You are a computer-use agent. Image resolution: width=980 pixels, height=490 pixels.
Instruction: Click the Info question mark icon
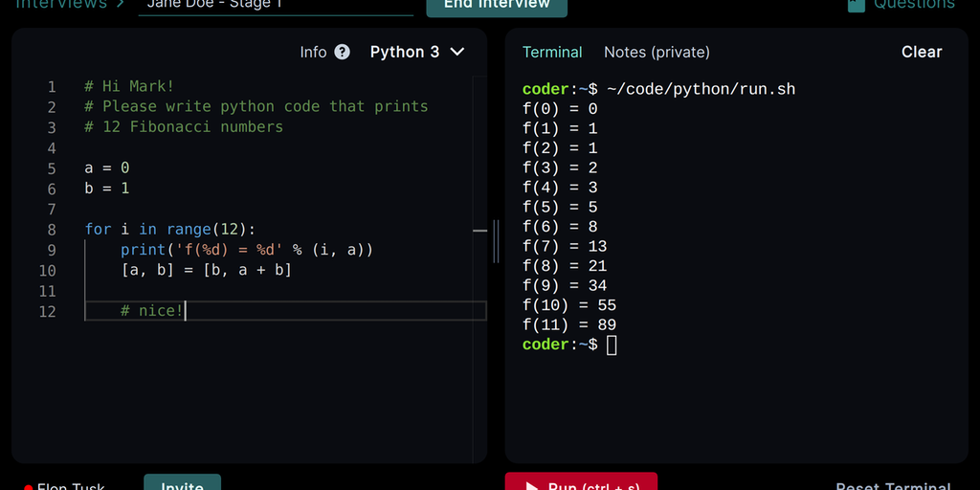(342, 53)
